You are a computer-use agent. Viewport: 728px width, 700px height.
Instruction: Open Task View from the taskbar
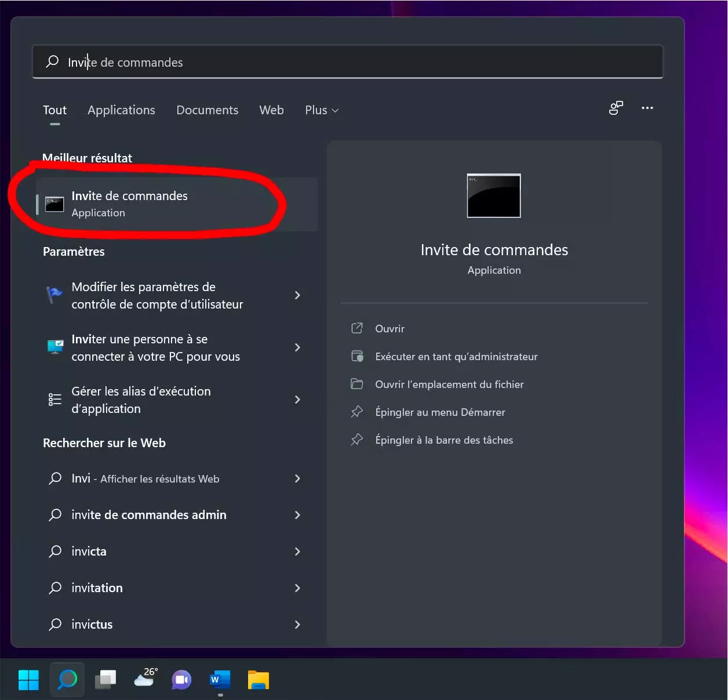click(x=105, y=680)
